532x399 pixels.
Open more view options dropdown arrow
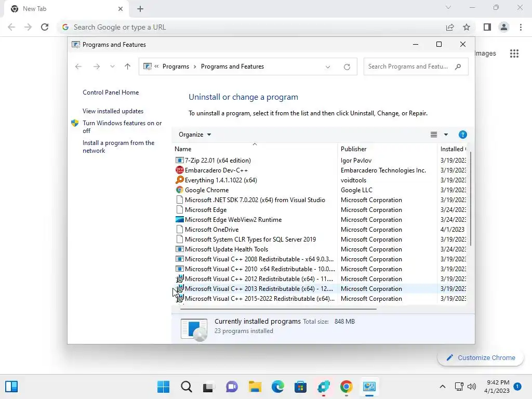coord(446,135)
